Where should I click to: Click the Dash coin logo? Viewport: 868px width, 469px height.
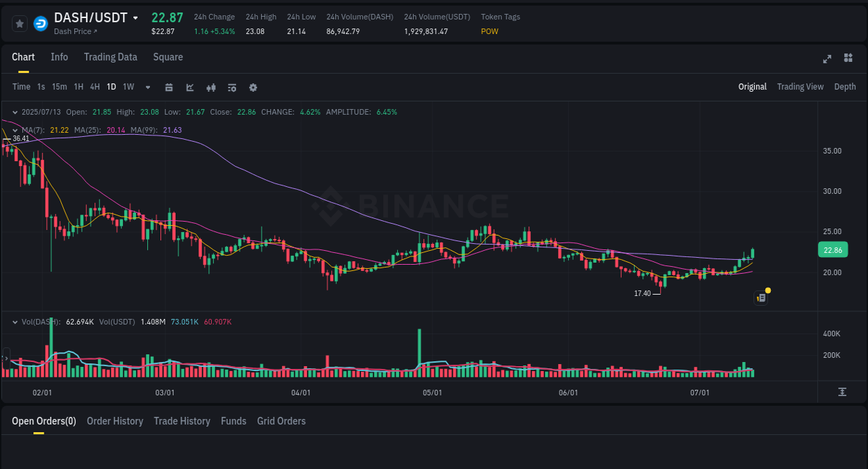tap(41, 23)
